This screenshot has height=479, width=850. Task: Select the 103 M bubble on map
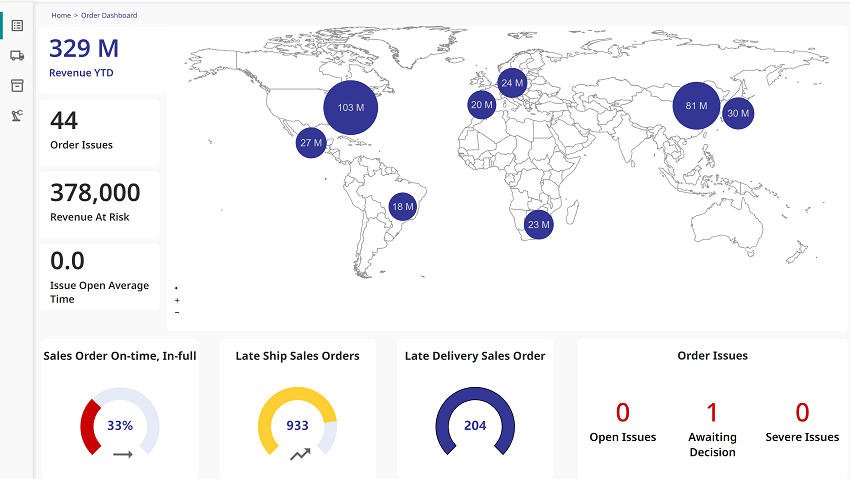coord(351,107)
